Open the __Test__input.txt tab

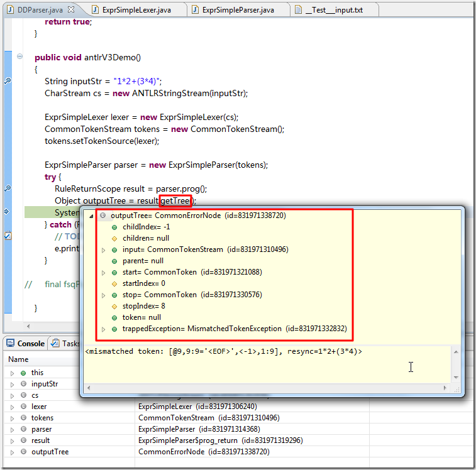(334, 10)
